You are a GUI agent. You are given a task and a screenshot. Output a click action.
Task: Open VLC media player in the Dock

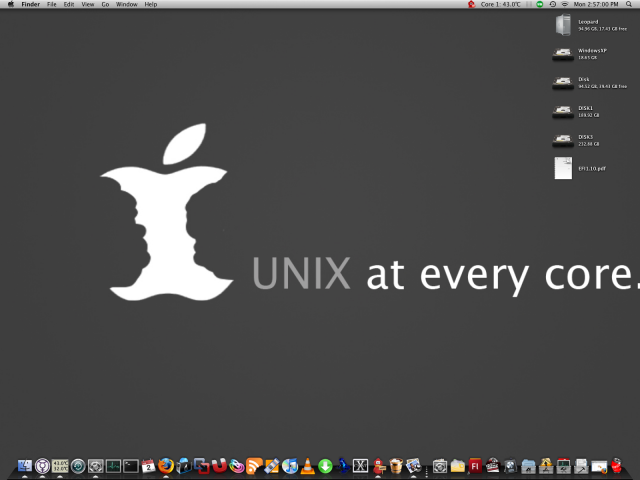[x=307, y=466]
